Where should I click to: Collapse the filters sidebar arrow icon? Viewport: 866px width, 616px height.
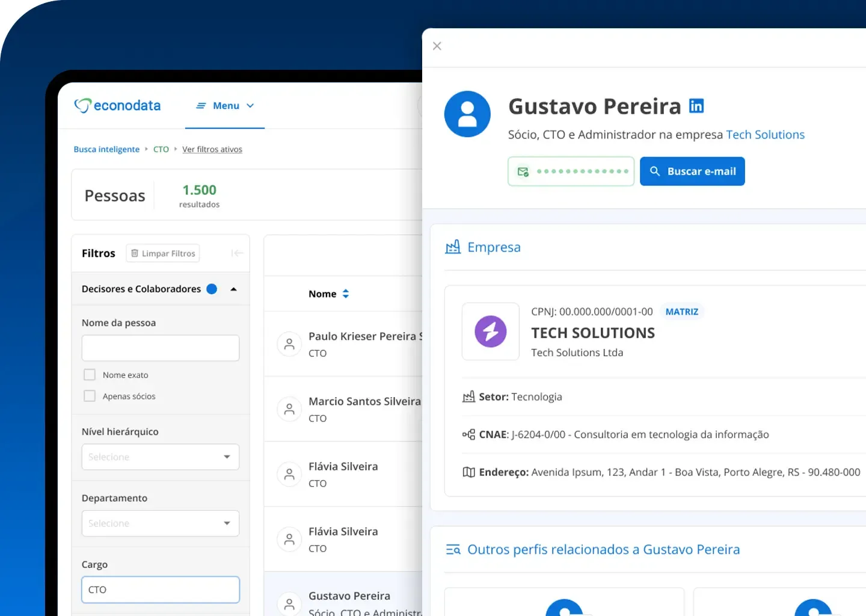pyautogui.click(x=237, y=253)
